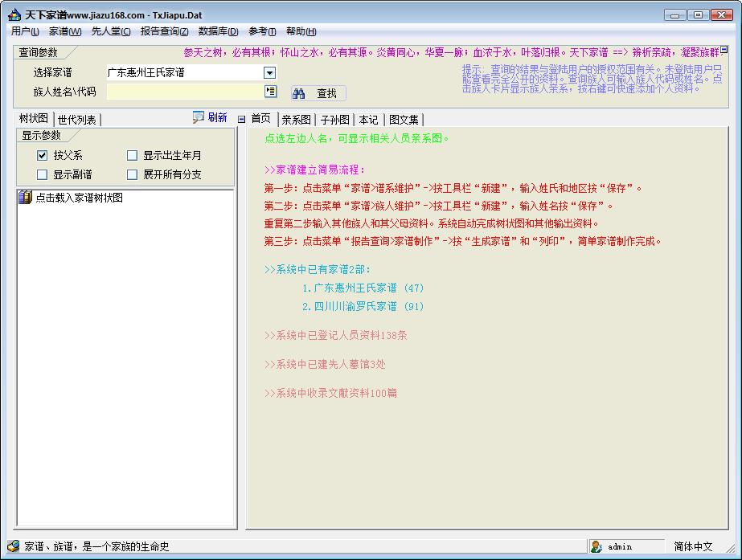Viewport: 742px width, 560px height.
Task: Collapse the query parameters panel using top-right icon
Action: click(x=724, y=50)
